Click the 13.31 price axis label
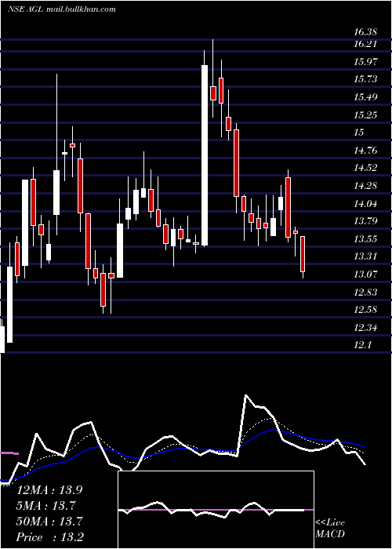The image size is (392, 549). [366, 256]
